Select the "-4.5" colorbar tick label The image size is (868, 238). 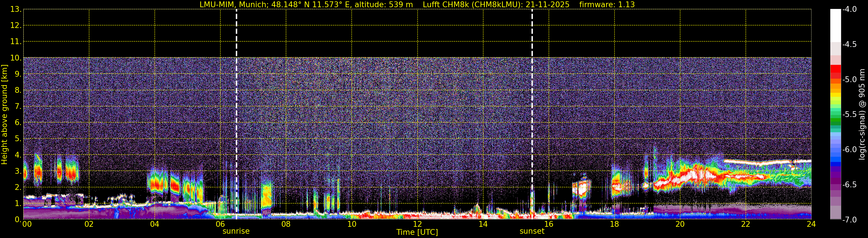(850, 44)
